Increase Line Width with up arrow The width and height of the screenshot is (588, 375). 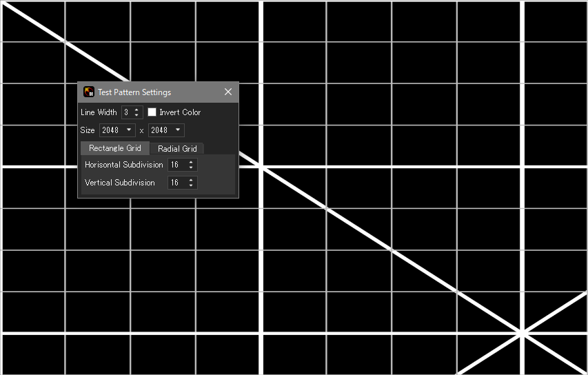(136, 110)
